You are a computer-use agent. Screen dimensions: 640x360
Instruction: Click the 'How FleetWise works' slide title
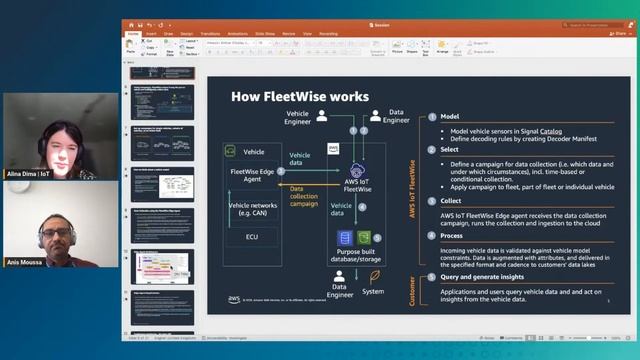tap(300, 97)
